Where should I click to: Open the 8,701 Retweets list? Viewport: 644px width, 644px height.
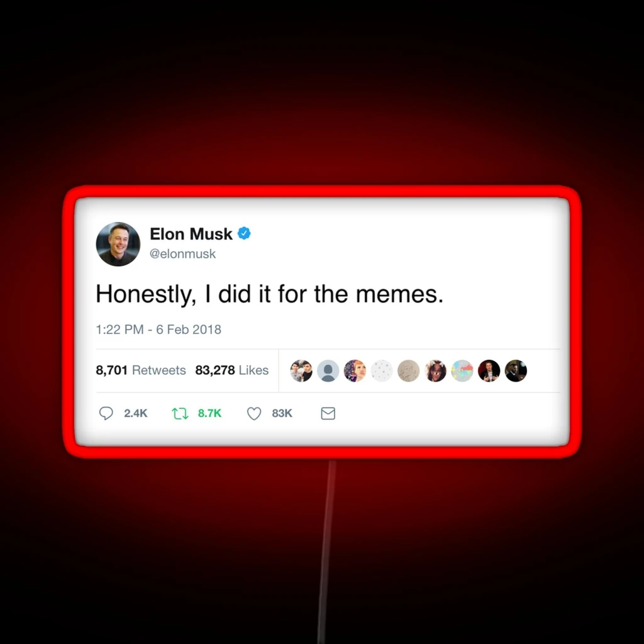(x=140, y=370)
